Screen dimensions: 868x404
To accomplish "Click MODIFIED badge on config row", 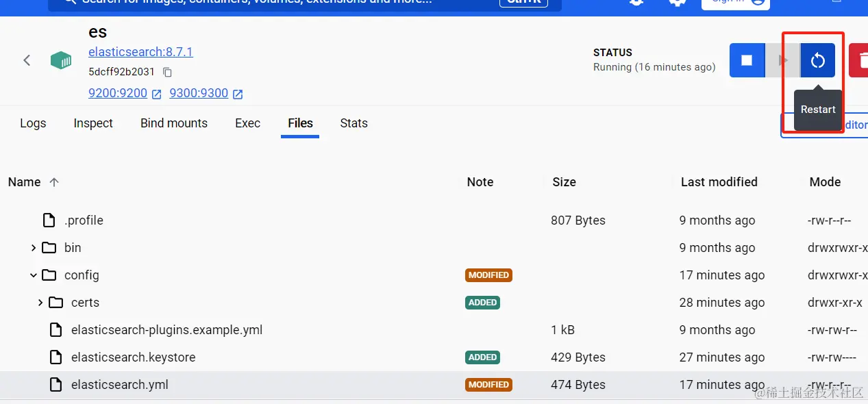I will [488, 275].
